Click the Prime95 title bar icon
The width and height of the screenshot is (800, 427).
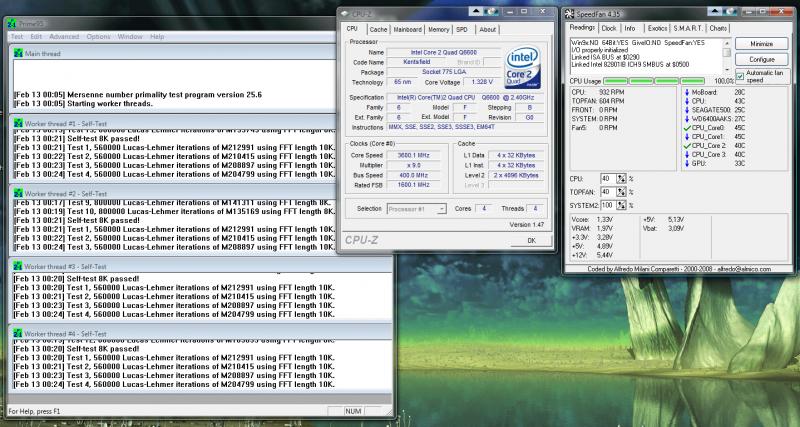[12, 23]
